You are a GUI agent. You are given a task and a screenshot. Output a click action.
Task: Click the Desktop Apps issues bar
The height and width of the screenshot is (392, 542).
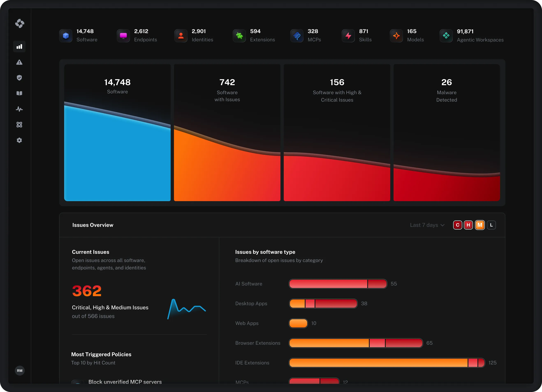[x=323, y=304]
